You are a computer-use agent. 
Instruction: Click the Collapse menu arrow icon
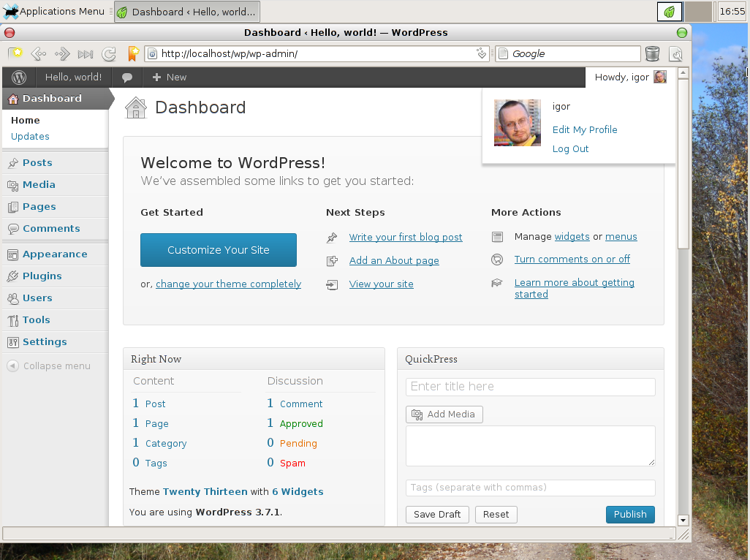(x=13, y=366)
